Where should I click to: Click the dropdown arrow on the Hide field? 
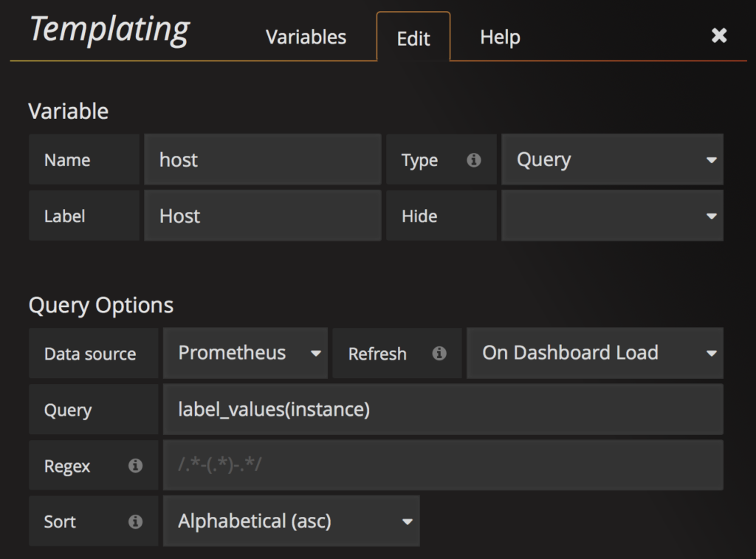[711, 216]
